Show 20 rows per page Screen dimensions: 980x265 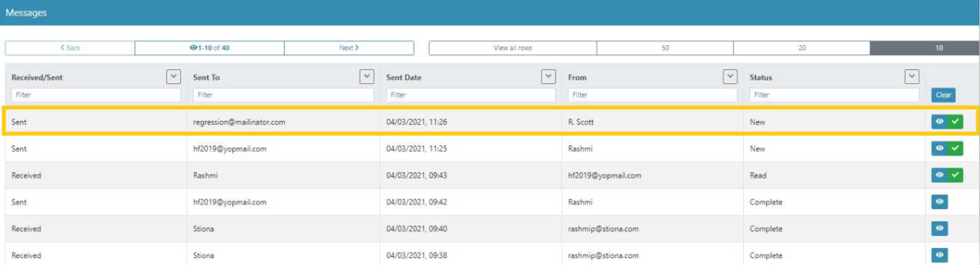[802, 48]
